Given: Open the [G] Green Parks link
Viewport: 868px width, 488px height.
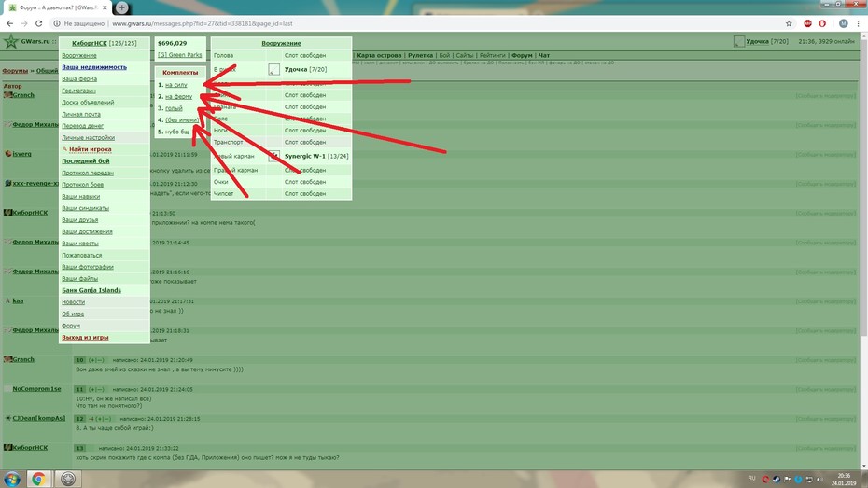Looking at the screenshot, I should pos(180,55).
